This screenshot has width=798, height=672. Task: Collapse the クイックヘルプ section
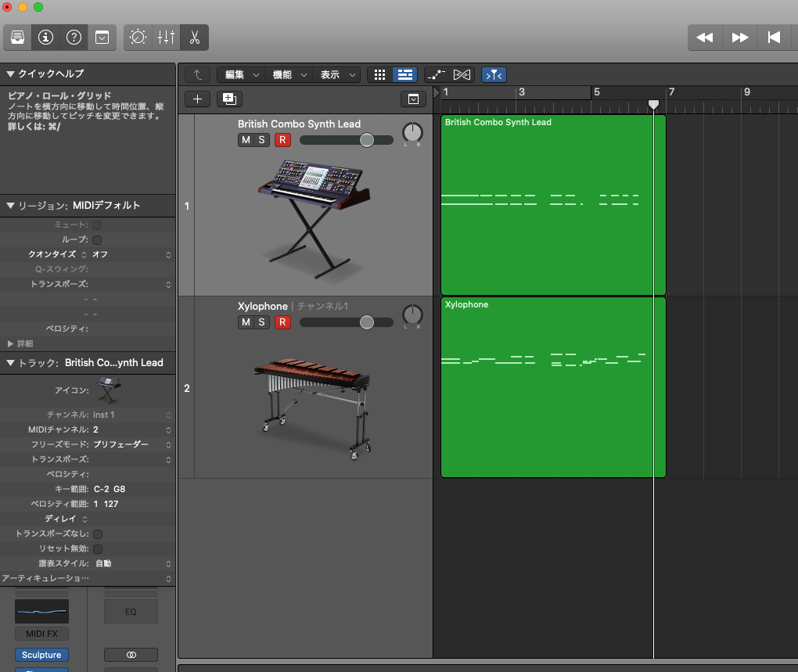11,74
